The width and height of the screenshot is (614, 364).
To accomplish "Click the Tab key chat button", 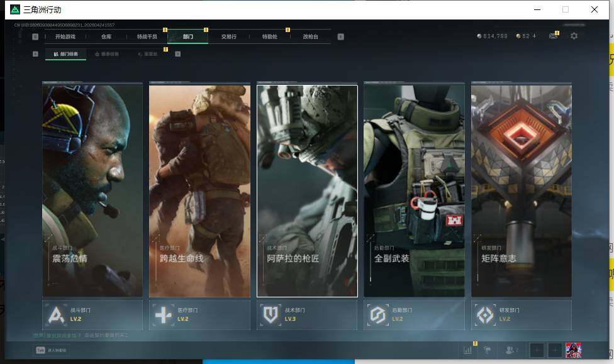I will (52, 350).
